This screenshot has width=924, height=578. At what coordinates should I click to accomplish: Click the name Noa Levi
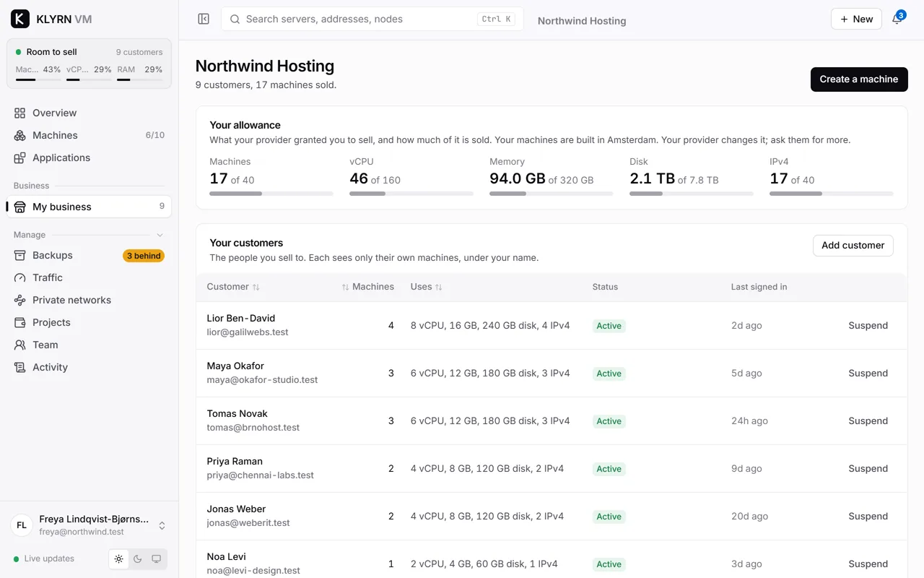pos(227,557)
